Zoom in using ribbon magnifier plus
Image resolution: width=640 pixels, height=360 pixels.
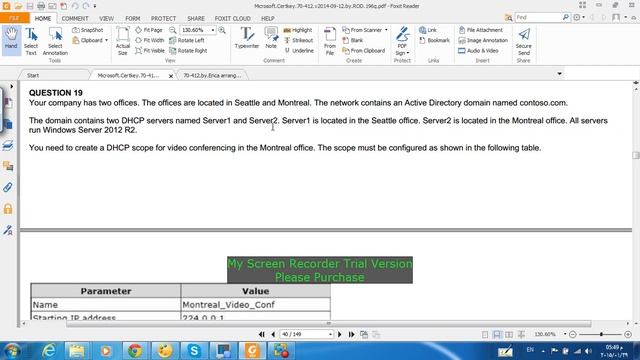pyautogui.click(x=222, y=30)
